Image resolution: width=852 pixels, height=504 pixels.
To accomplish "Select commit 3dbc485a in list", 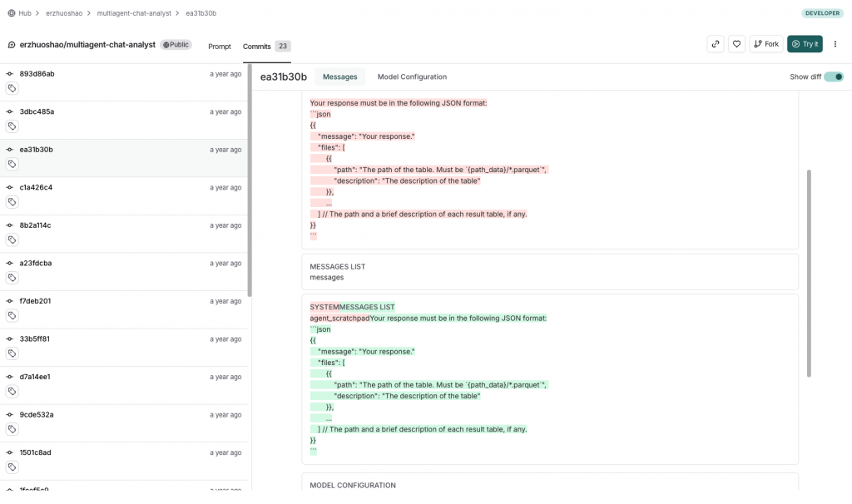I will pos(123,120).
